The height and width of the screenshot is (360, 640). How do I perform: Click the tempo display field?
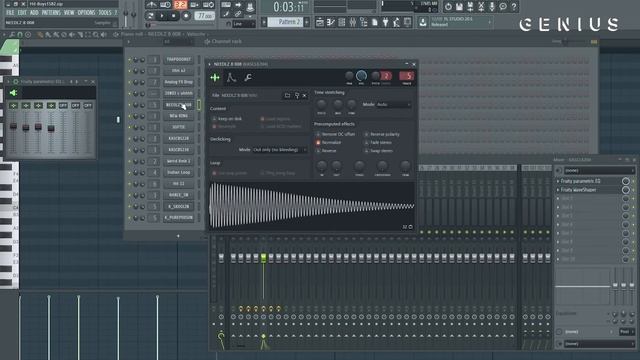(204, 16)
